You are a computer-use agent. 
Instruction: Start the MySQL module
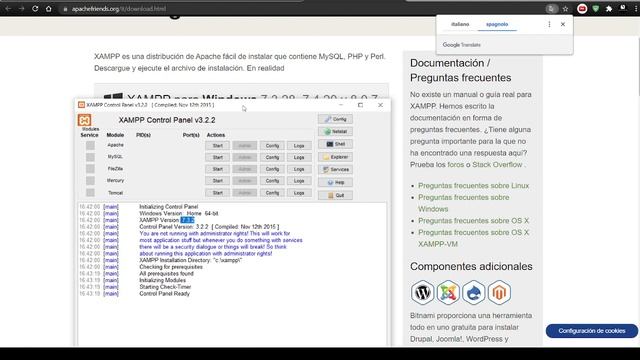pyautogui.click(x=218, y=157)
